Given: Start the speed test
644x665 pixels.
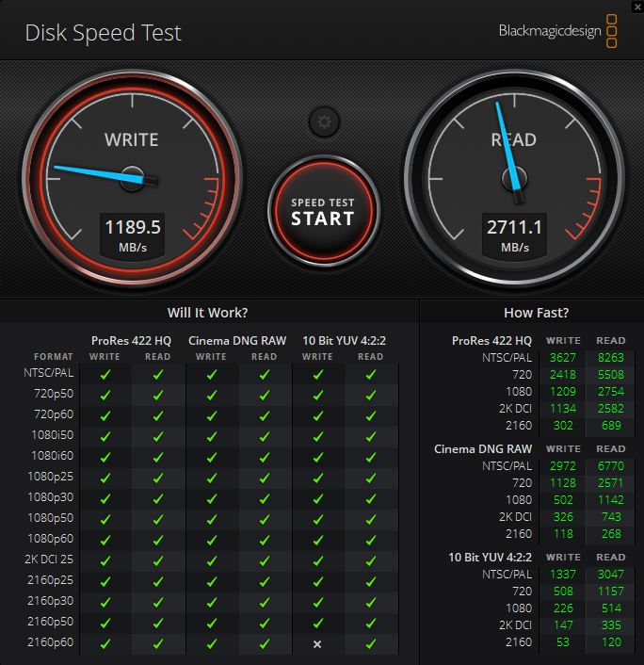Looking at the screenshot, I should (x=324, y=211).
